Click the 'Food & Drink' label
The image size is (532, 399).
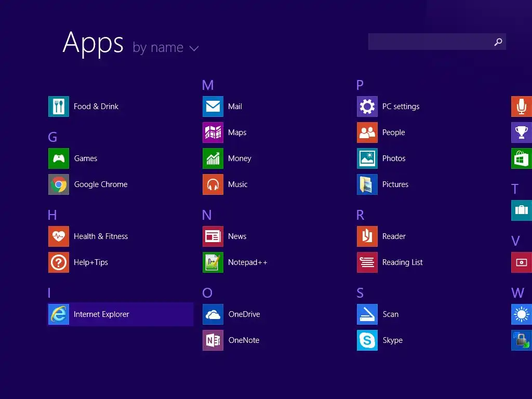96,107
